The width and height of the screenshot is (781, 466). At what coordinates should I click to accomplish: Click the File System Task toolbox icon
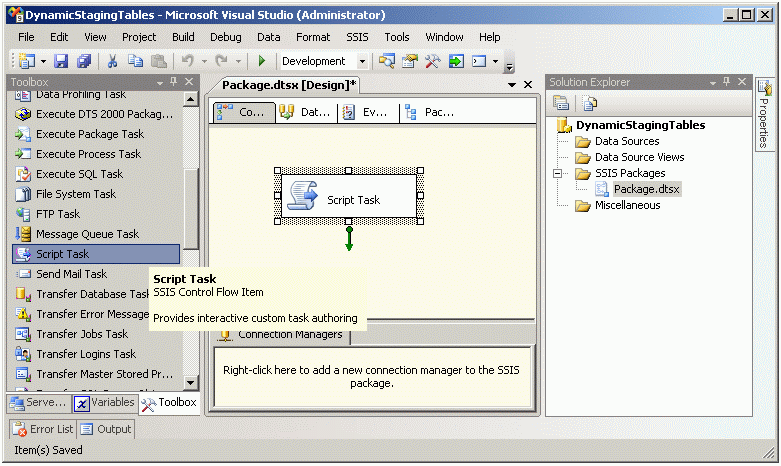click(23, 194)
